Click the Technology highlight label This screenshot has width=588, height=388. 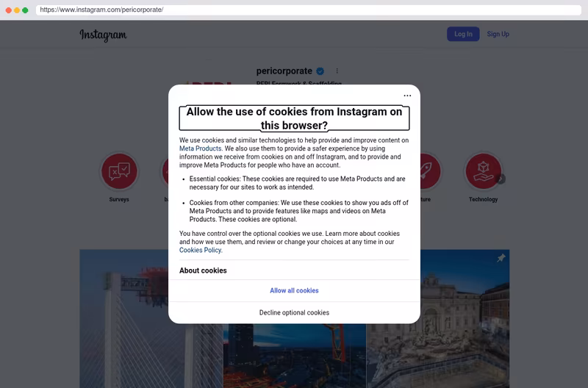pyautogui.click(x=484, y=199)
